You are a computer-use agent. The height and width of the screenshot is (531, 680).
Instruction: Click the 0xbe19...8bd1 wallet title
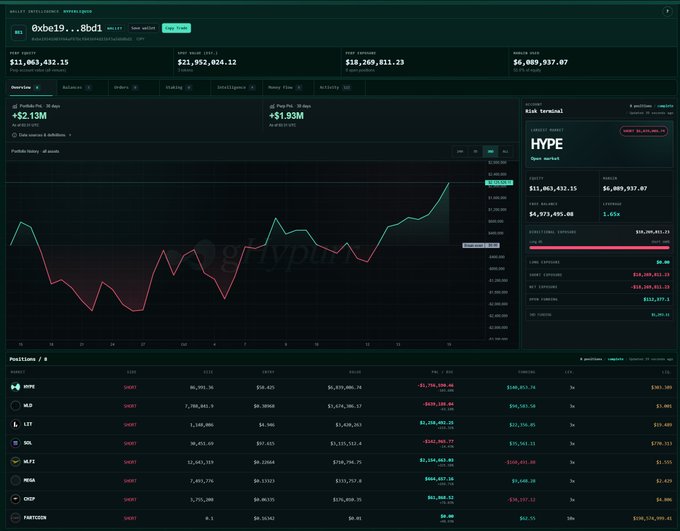click(67, 28)
